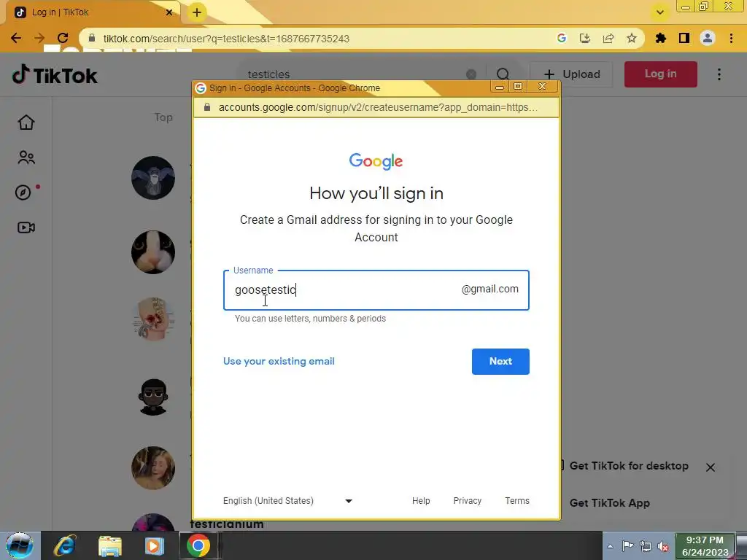
Task: Click Use your existing email link
Action: [279, 361]
